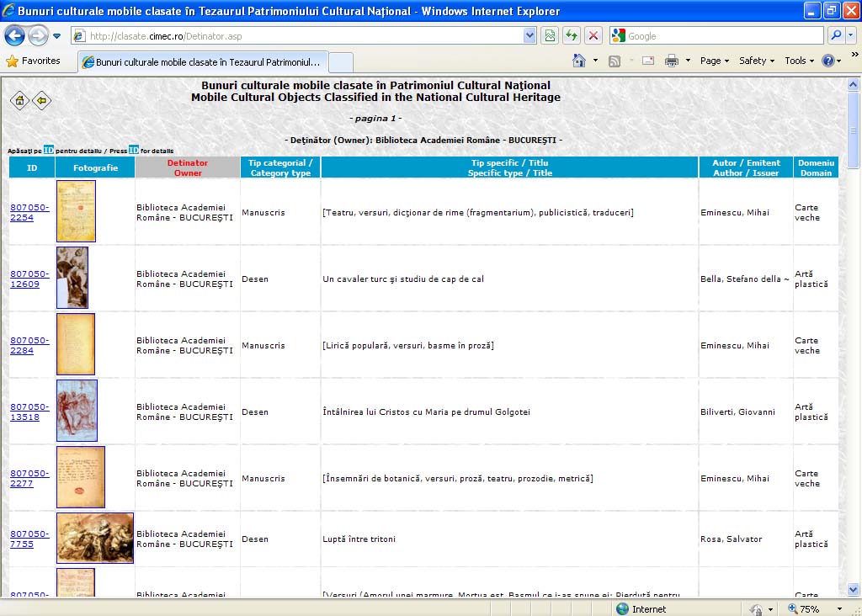Click the Compatibility View icon
862x616 pixels.
(550, 36)
